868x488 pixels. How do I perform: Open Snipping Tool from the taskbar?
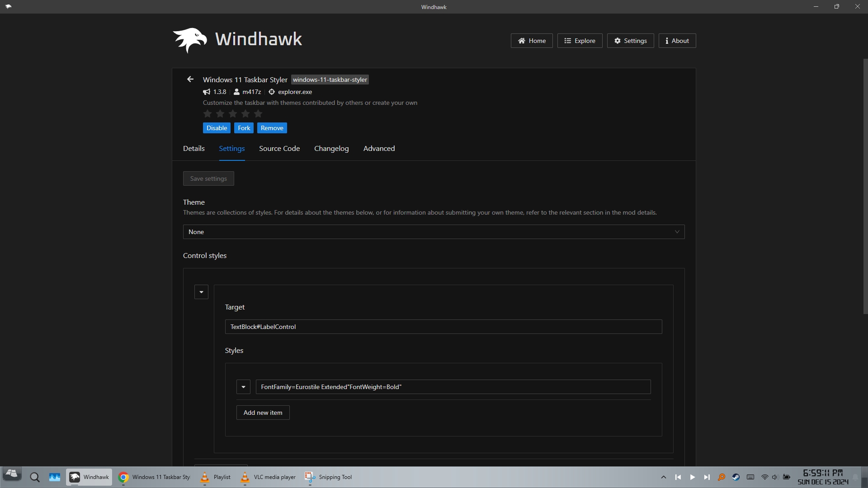328,477
